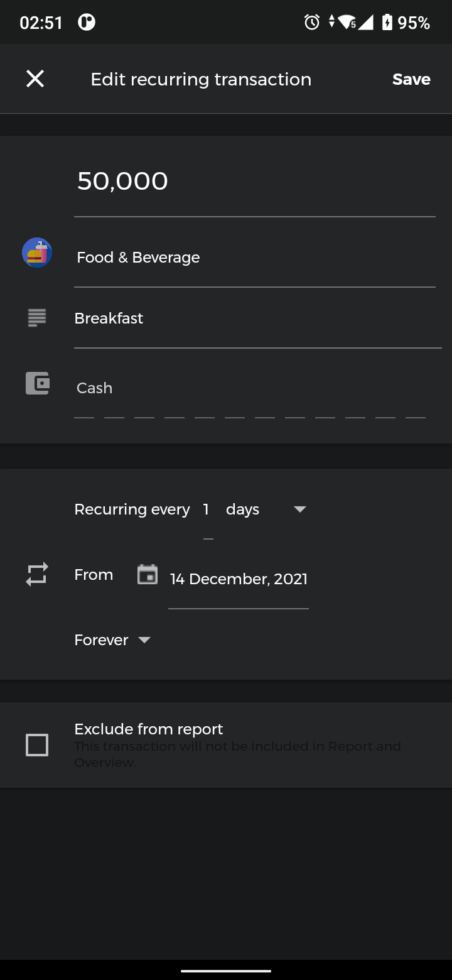Viewport: 452px width, 980px height.
Task: Tap the wallet icon next to Cash
Action: (x=37, y=383)
